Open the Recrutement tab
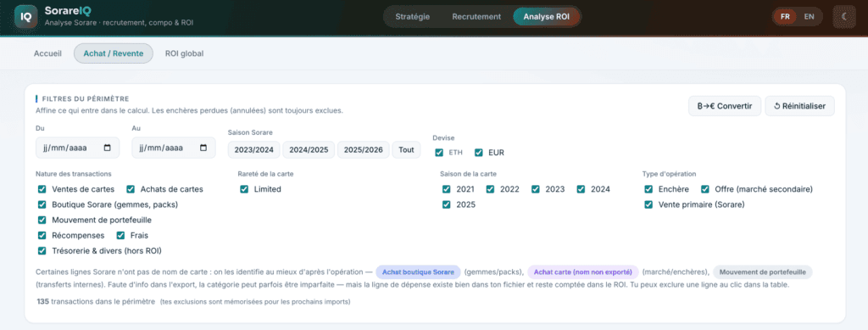This screenshot has height=330, width=868. [476, 17]
